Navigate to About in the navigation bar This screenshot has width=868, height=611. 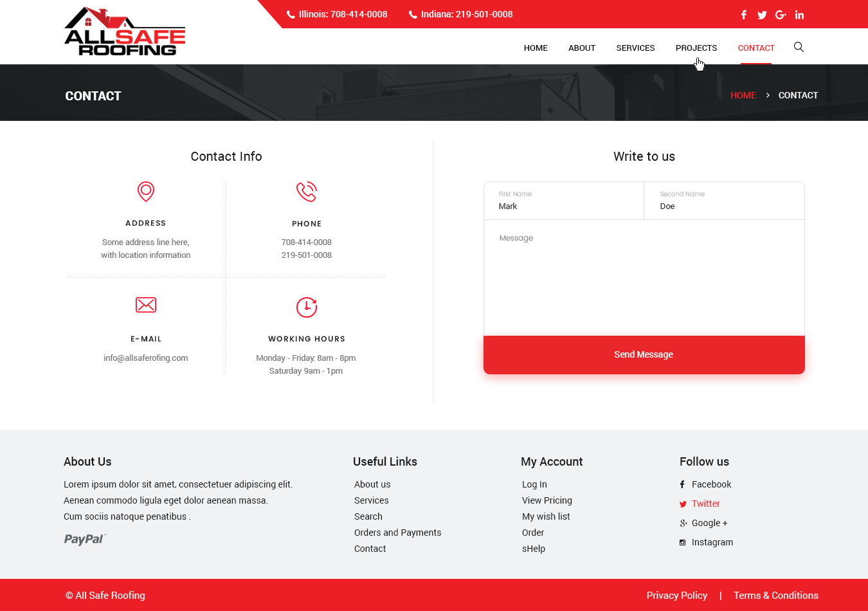(581, 48)
